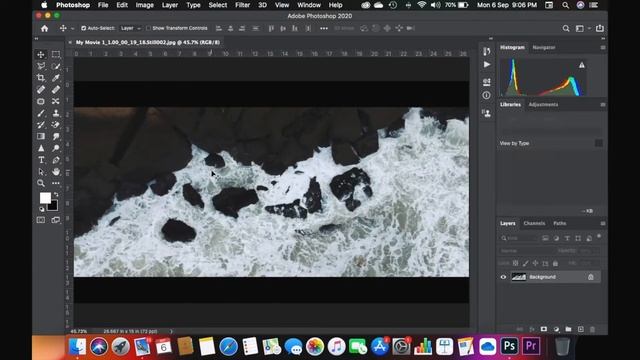
Task: Click Create new group folder icon
Action: coord(568,329)
